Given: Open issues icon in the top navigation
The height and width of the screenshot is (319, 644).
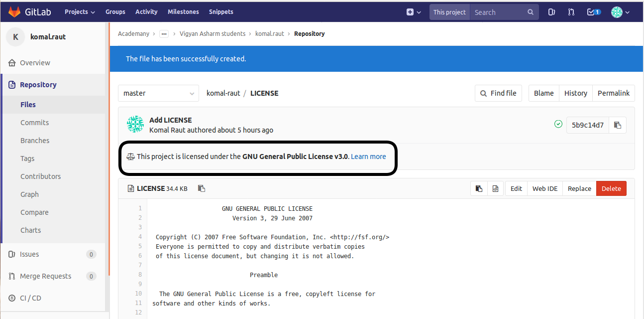Looking at the screenshot, I should pyautogui.click(x=551, y=12).
